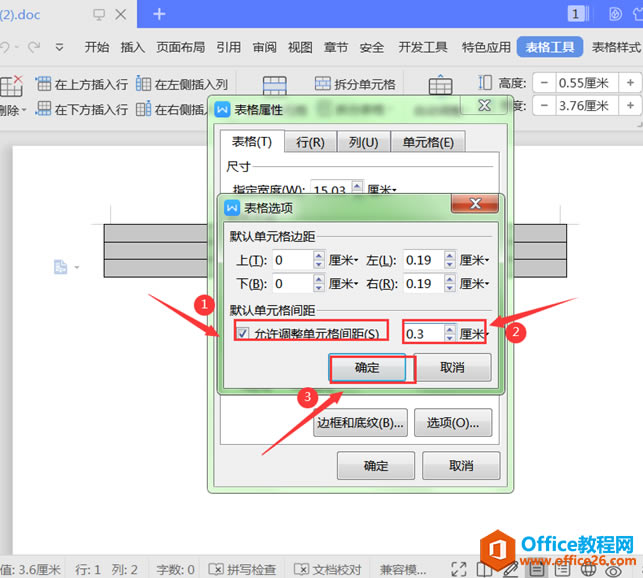Open the Developer Tools ribbon tab
Viewport: 643px width, 578px height.
tap(423, 47)
